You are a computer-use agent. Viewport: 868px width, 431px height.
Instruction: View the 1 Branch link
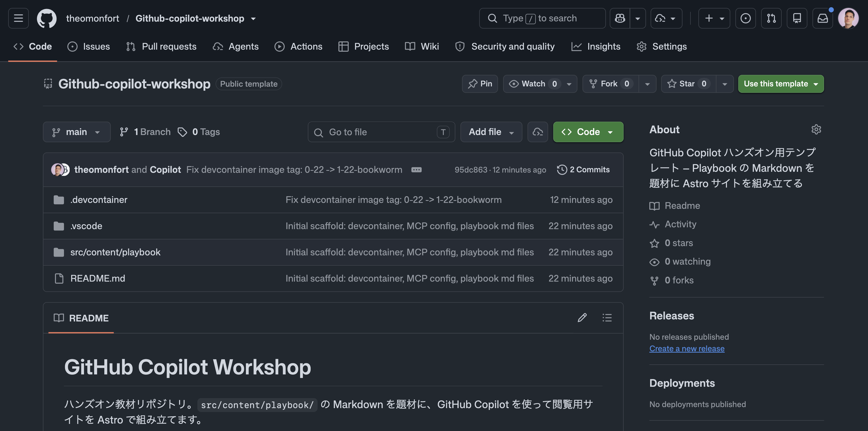145,132
